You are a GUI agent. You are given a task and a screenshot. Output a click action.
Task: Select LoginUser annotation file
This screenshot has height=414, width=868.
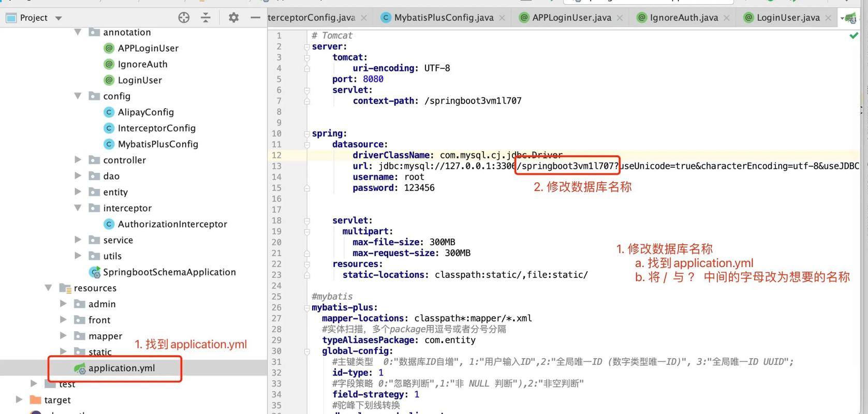[x=140, y=80]
